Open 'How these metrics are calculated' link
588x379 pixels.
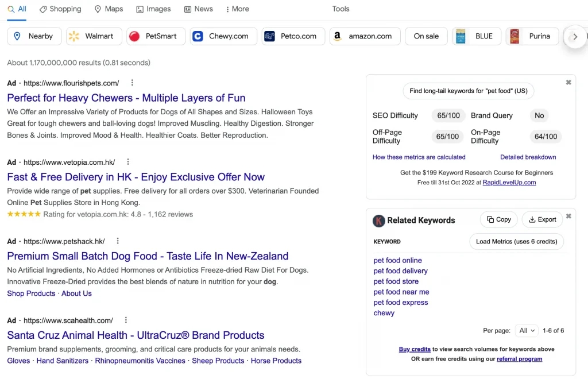tap(419, 157)
